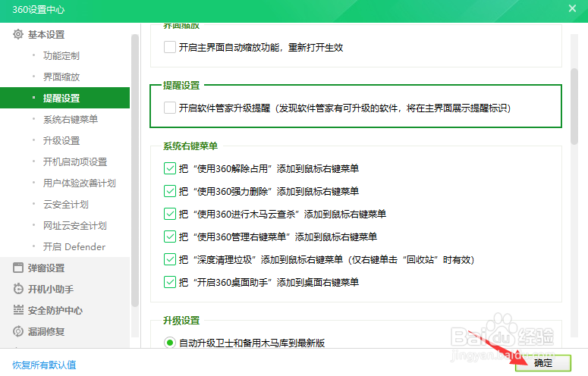
Task: Click the 360设置中心 title text
Action: pos(38,9)
